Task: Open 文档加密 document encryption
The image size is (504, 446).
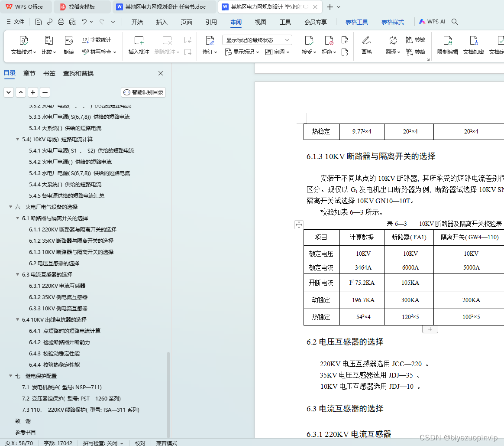Action: [473, 45]
